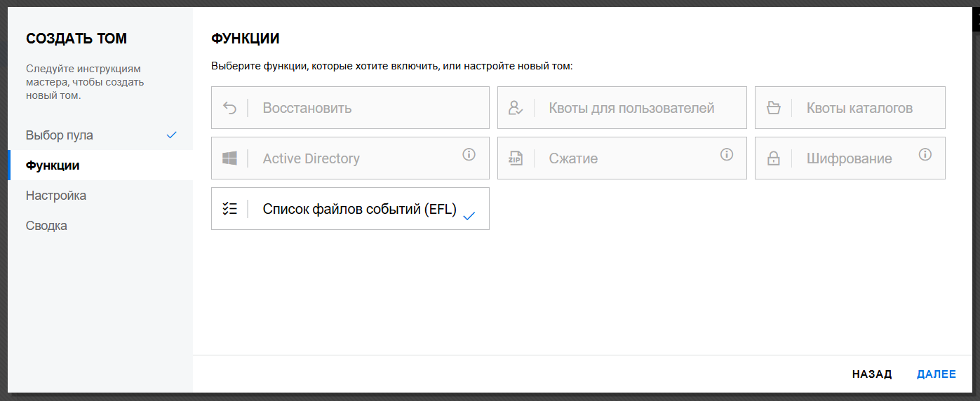Image resolution: width=980 pixels, height=401 pixels.
Task: Click the EFL checklist icon
Action: 229,208
